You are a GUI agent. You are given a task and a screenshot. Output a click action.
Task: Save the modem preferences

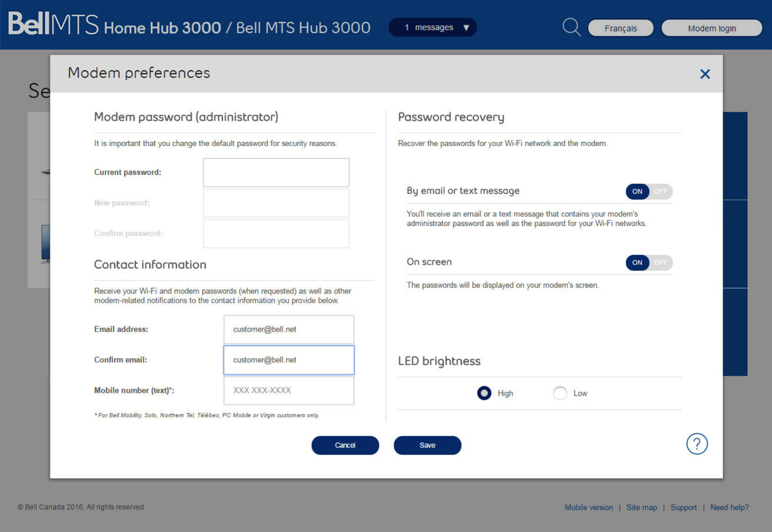coord(427,445)
